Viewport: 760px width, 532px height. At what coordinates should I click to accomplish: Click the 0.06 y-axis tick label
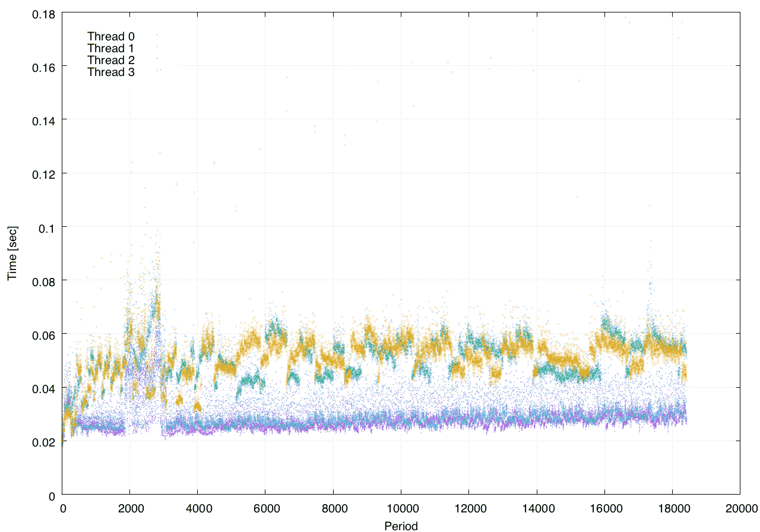[x=45, y=334]
